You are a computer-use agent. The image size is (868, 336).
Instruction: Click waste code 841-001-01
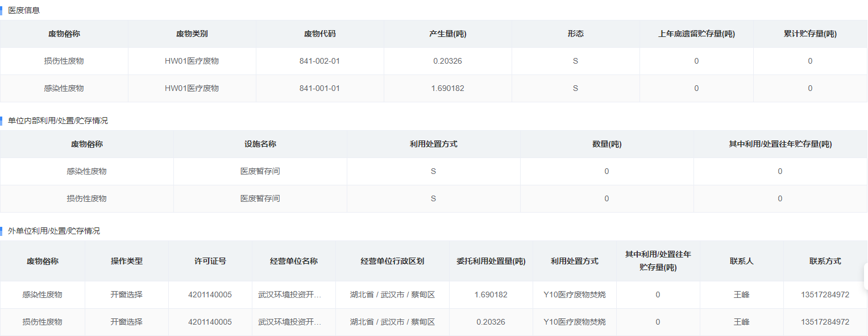(319, 88)
